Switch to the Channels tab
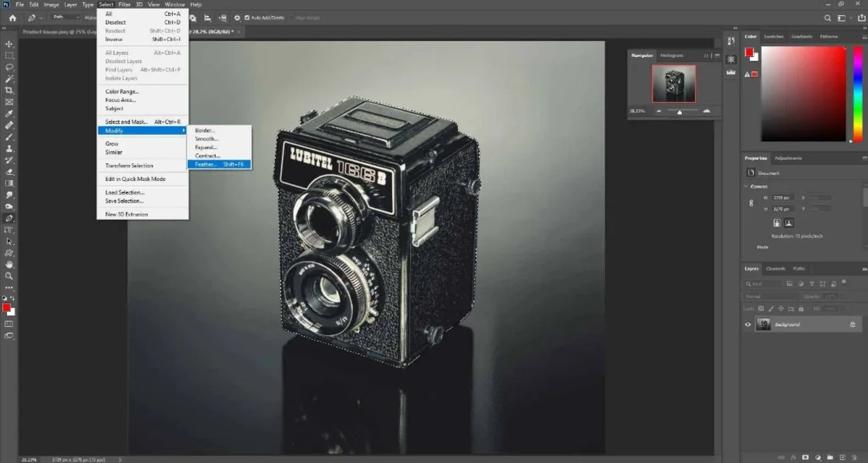Image resolution: width=868 pixels, height=463 pixels. point(775,268)
